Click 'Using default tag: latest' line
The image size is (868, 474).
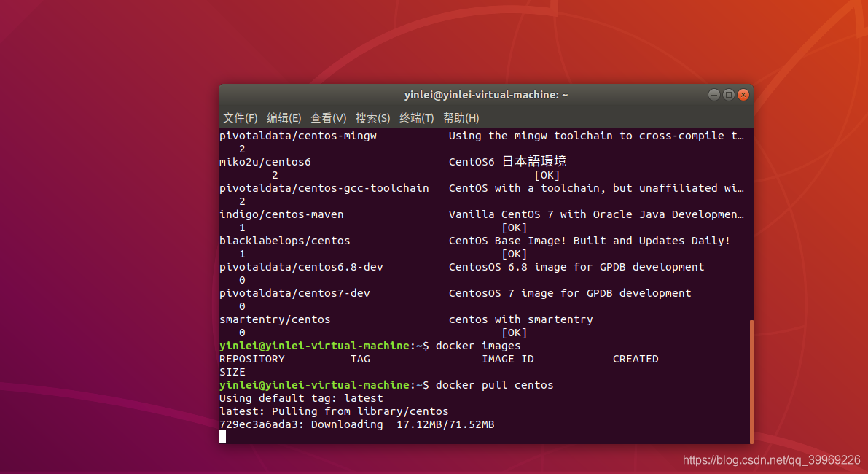[x=301, y=398]
